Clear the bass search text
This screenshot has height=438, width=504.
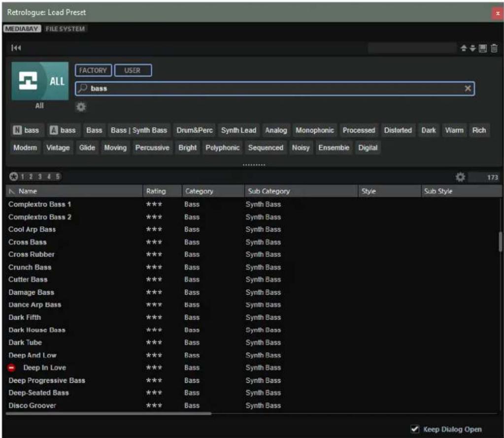pyautogui.click(x=468, y=88)
